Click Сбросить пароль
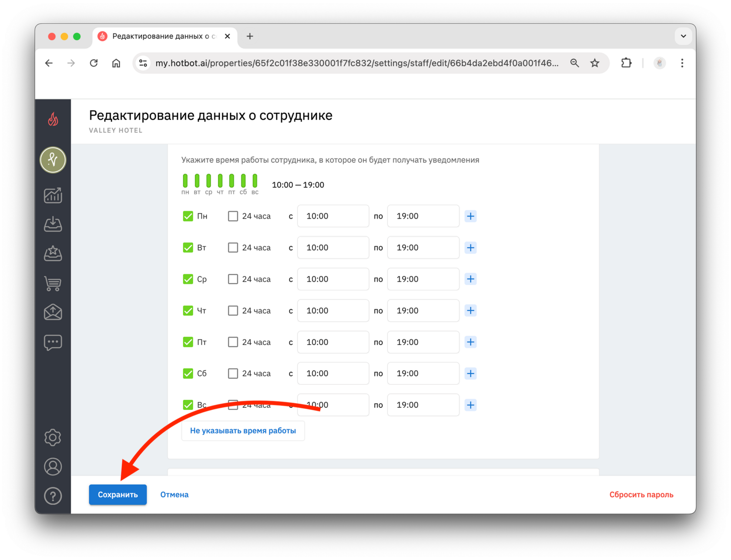This screenshot has height=560, width=731. (641, 495)
